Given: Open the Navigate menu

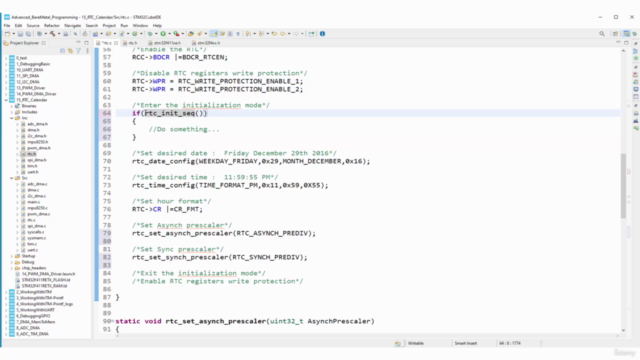Looking at the screenshot, I should tap(73, 25).
